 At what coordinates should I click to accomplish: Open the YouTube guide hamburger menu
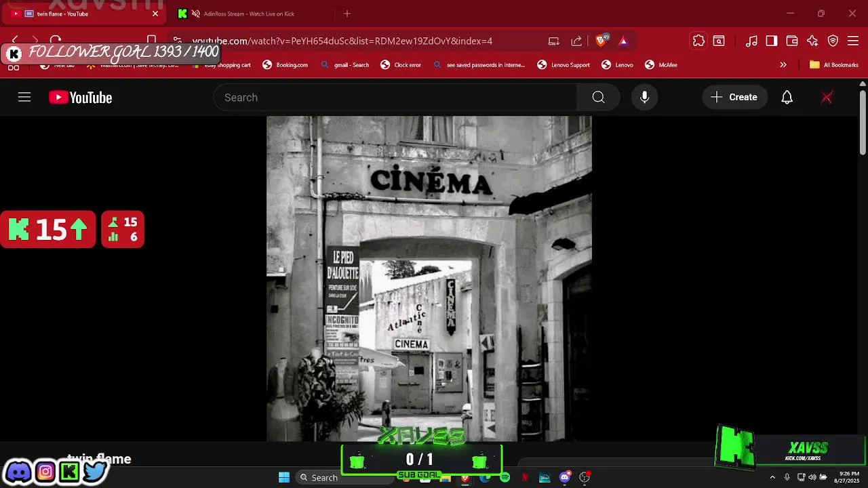24,98
